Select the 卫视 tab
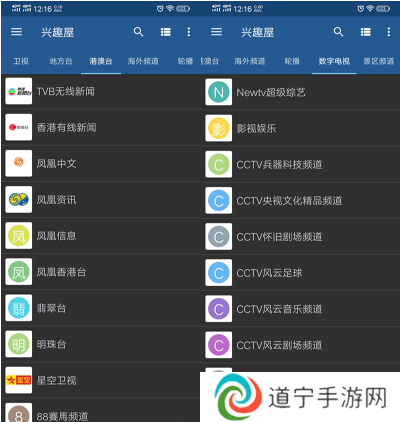The height and width of the screenshot is (422, 400). coord(21,61)
